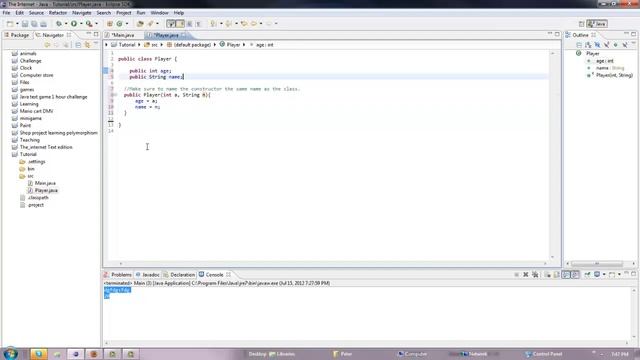Click the Collapse All icon in Navigator

coord(78,44)
